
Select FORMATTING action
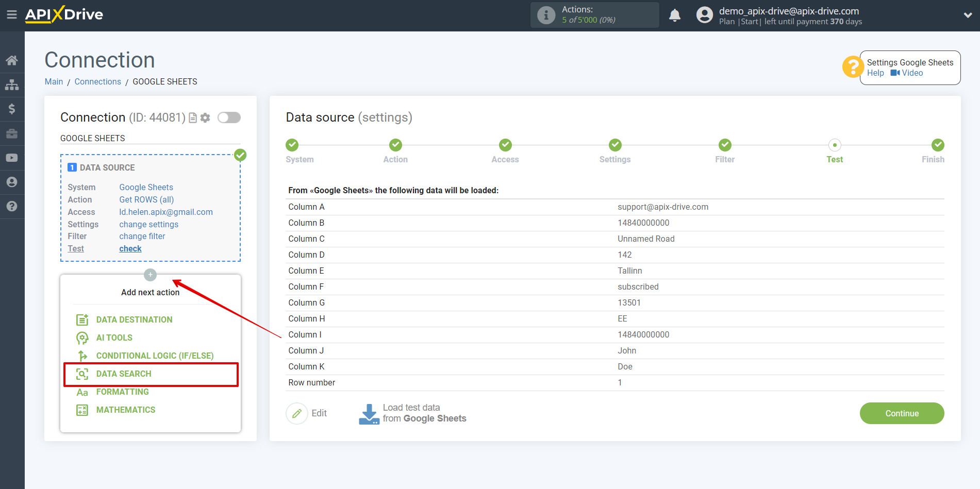[123, 392]
